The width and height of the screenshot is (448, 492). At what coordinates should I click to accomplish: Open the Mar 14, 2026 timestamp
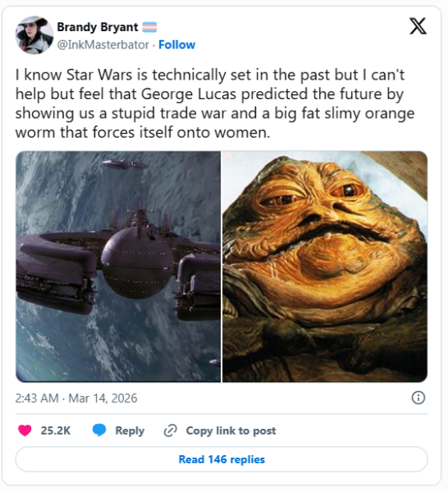103,399
